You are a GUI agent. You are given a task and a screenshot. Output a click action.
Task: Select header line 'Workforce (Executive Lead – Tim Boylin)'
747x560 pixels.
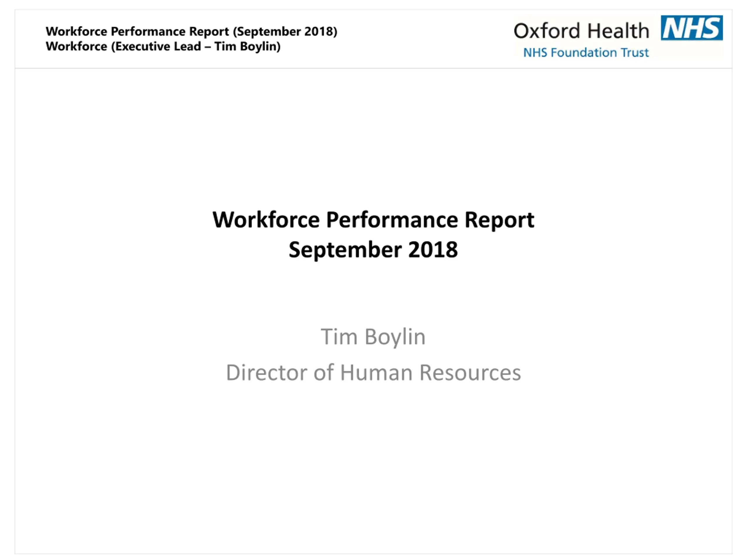click(x=163, y=46)
